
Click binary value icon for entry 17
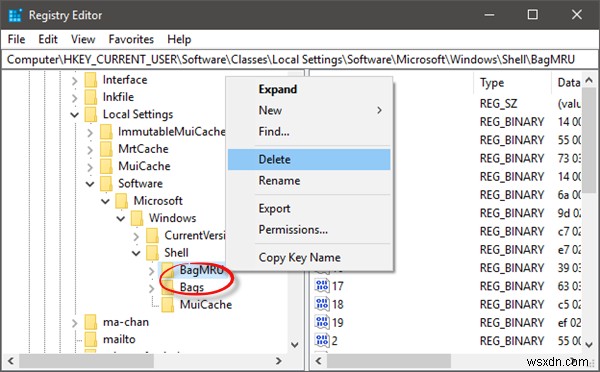pos(322,286)
